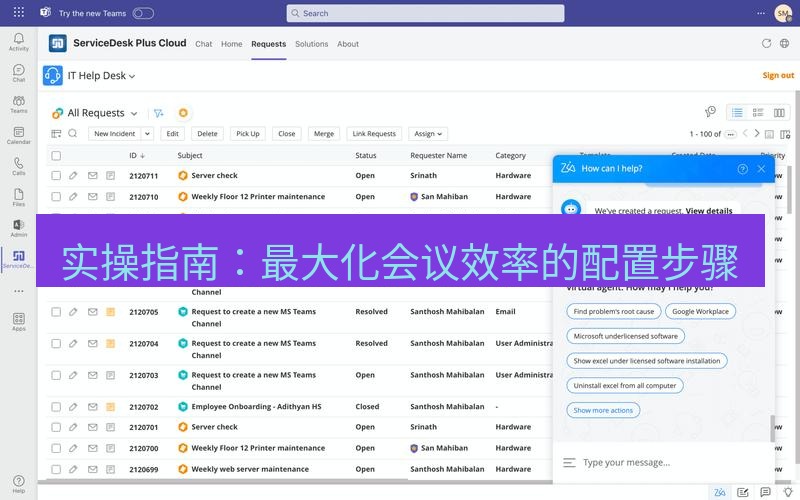Open Calendar in the Teams sidebar

point(19,135)
